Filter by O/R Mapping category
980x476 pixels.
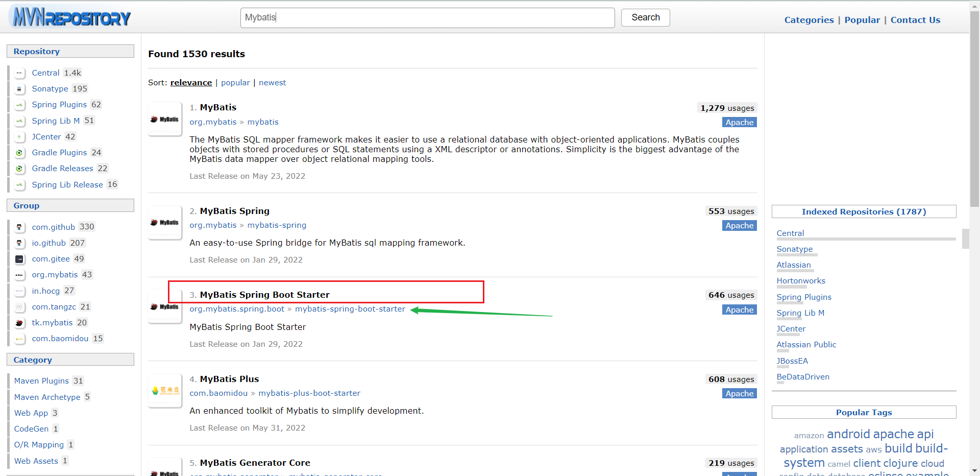(39, 445)
